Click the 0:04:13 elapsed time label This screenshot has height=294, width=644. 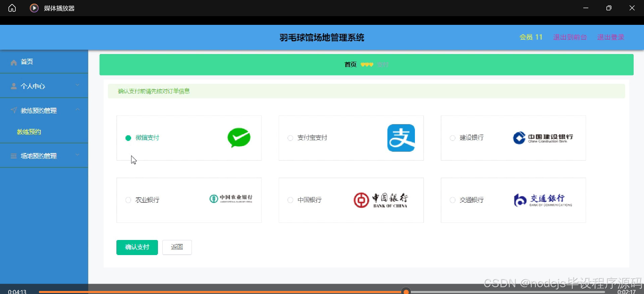click(x=17, y=291)
